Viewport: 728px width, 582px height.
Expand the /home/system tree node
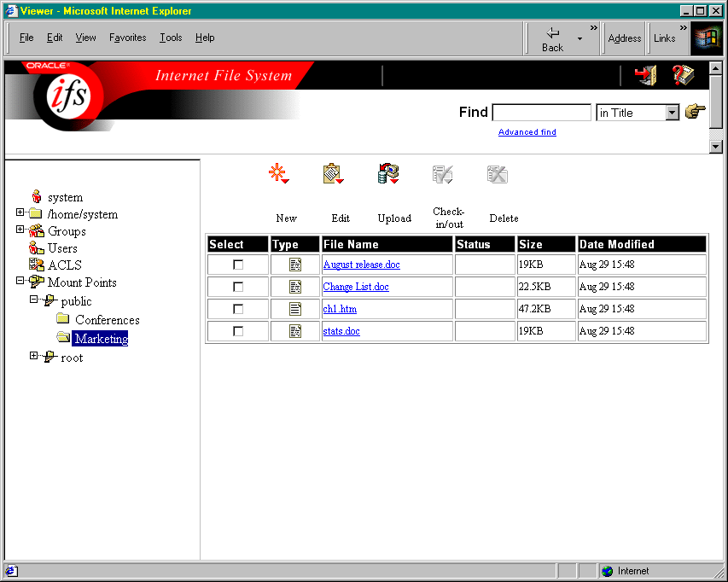point(20,212)
